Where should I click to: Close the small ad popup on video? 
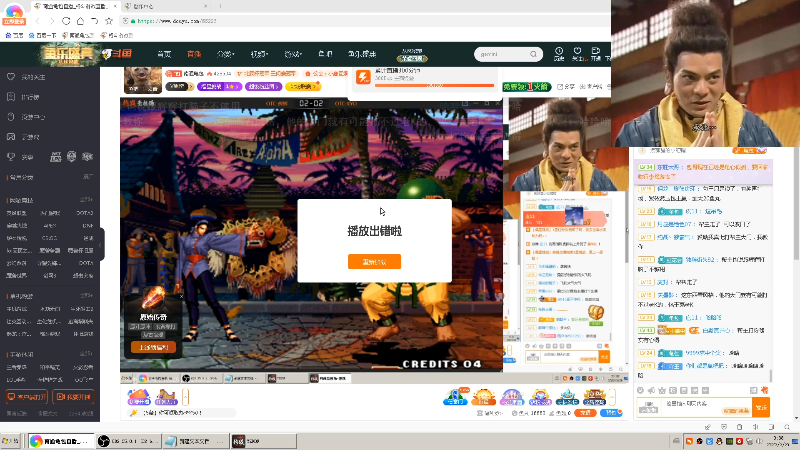pos(181,296)
